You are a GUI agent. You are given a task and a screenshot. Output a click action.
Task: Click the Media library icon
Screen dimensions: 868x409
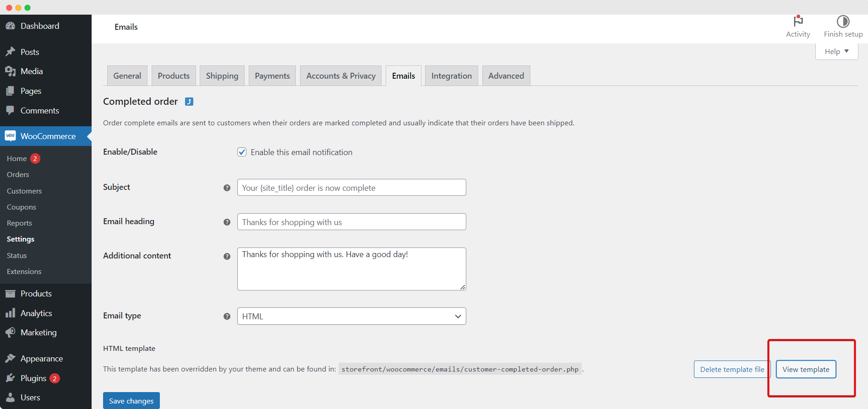point(10,71)
